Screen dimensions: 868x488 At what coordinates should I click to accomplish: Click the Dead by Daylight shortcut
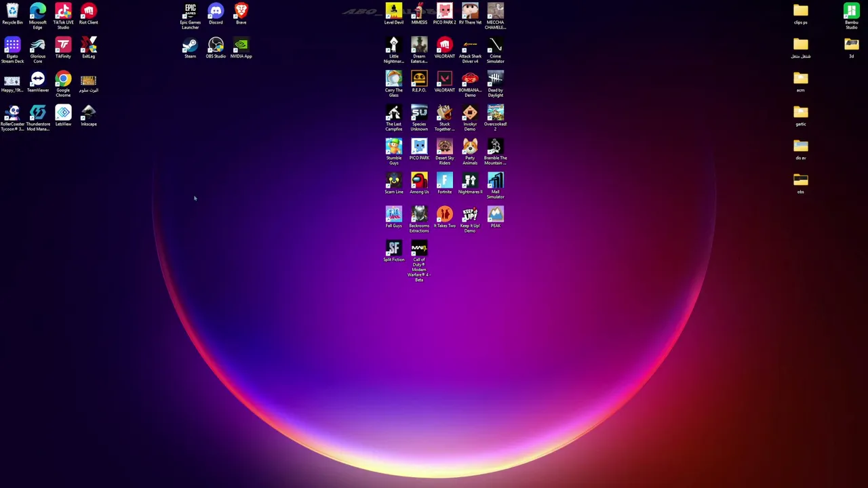[x=496, y=83]
